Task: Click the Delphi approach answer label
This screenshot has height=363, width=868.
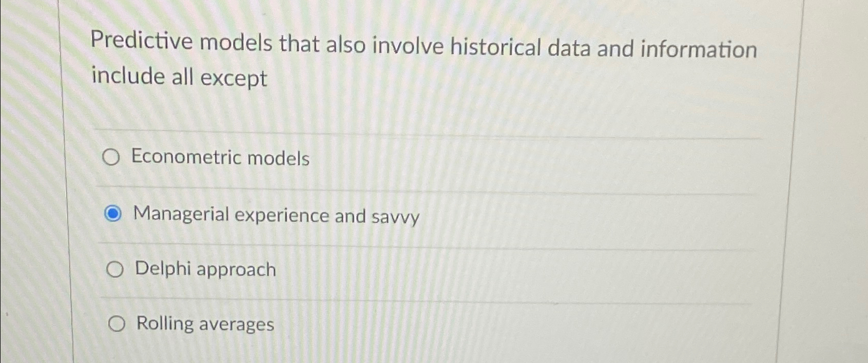Action: 204,270
